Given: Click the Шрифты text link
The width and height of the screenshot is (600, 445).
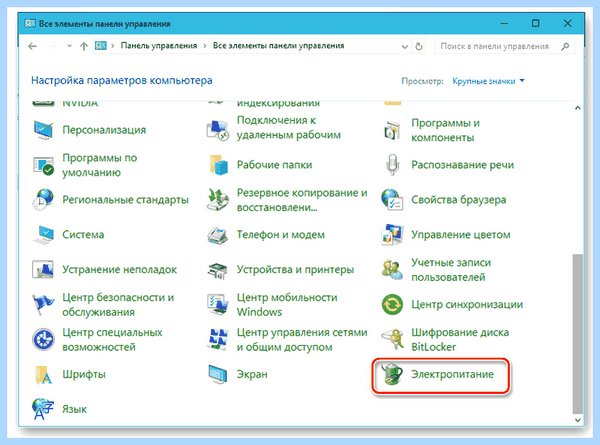Looking at the screenshot, I should point(84,374).
